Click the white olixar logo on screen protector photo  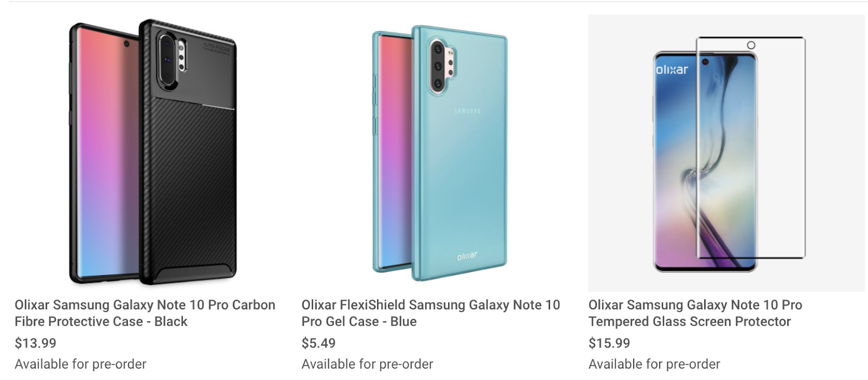pos(672,70)
